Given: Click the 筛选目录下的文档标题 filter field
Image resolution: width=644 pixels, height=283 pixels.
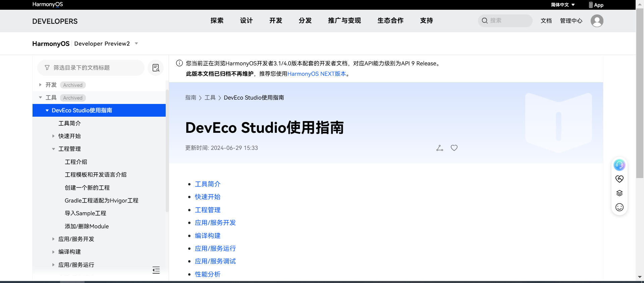Looking at the screenshot, I should [91, 68].
